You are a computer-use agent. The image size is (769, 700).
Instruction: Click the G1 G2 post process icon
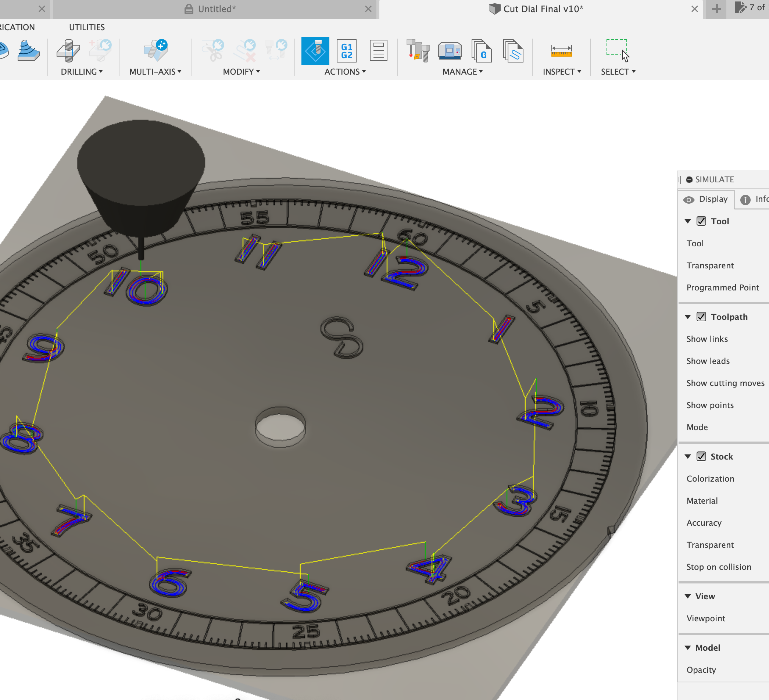[346, 51]
